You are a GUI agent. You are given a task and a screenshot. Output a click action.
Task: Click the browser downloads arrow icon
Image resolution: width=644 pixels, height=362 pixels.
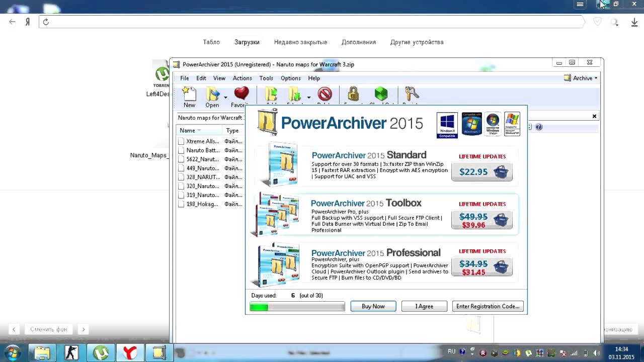[634, 22]
